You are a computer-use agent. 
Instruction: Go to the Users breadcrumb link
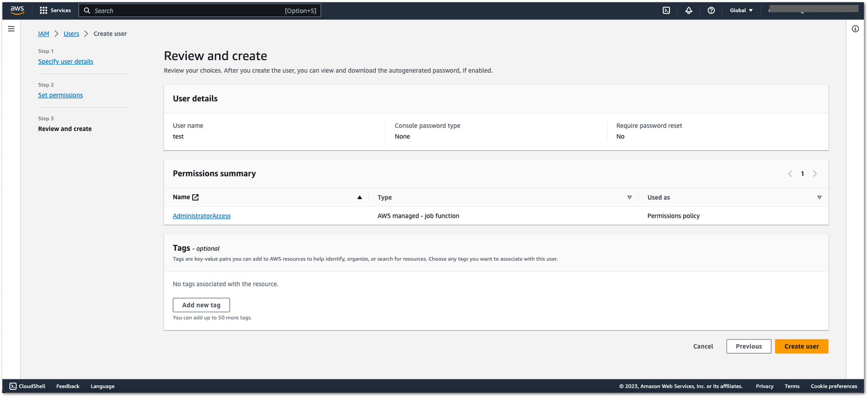tap(71, 34)
